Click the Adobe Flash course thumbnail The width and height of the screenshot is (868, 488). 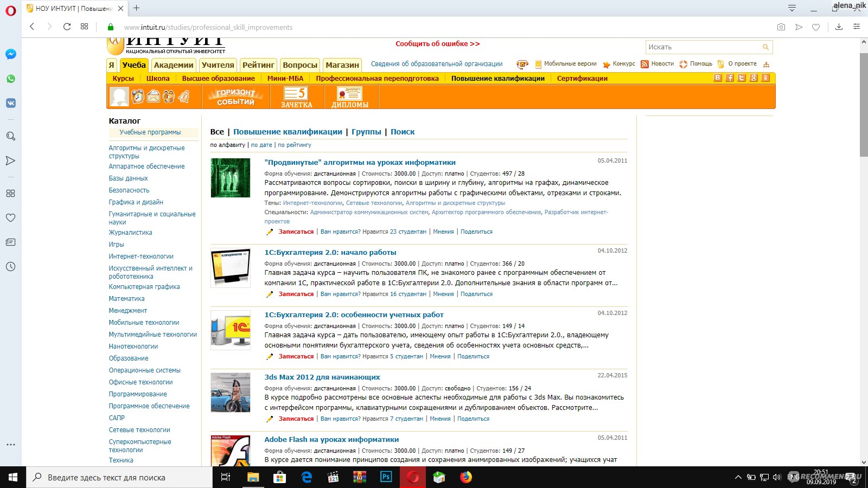[231, 451]
